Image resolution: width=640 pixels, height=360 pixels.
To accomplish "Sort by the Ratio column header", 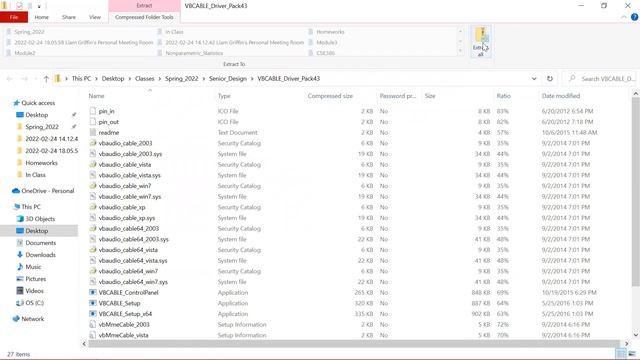I will [504, 96].
